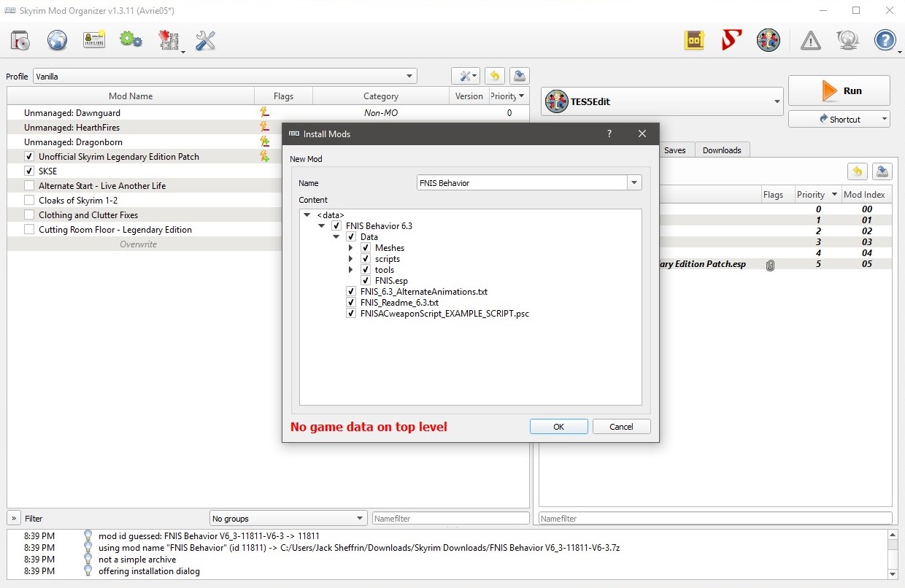Click the Dawnguard flag lightning icon
This screenshot has height=588, width=905.
264,112
